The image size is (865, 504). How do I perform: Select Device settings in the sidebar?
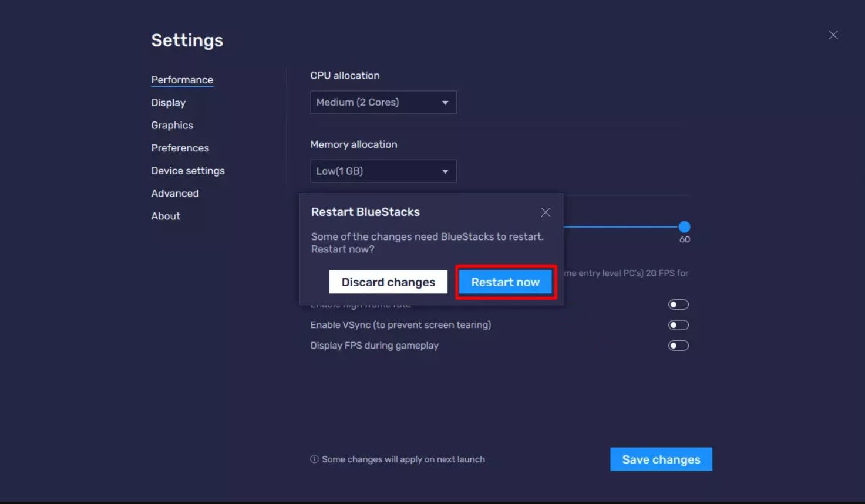click(188, 170)
